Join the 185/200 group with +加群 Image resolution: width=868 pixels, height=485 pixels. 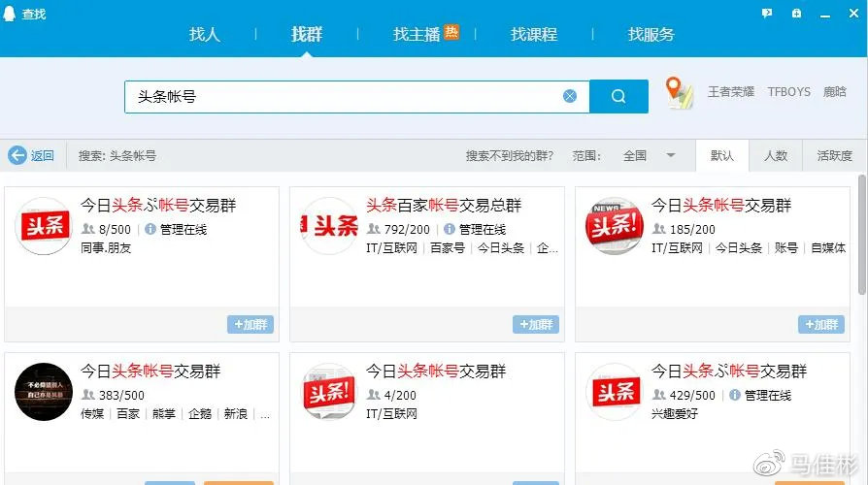(x=821, y=325)
